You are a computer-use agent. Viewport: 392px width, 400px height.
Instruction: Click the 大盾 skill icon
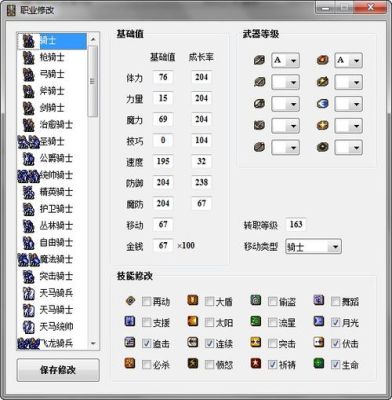point(193,301)
